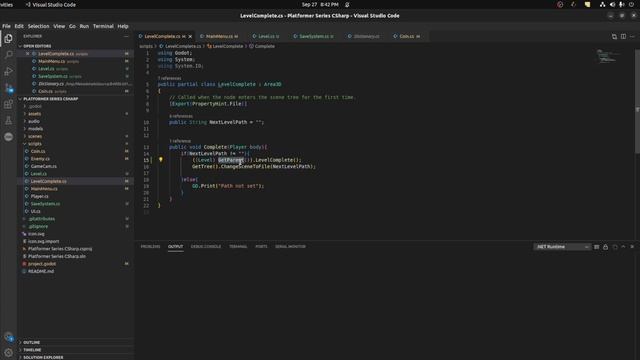
Task: Open the Terminal menu
Action: click(x=103, y=26)
